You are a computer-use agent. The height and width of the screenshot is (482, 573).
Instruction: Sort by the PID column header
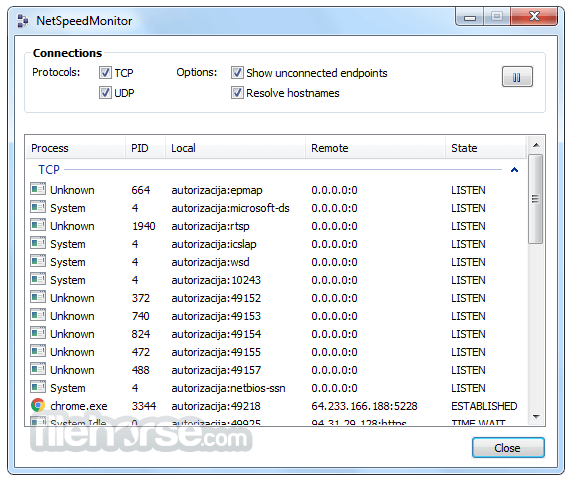tap(145, 148)
